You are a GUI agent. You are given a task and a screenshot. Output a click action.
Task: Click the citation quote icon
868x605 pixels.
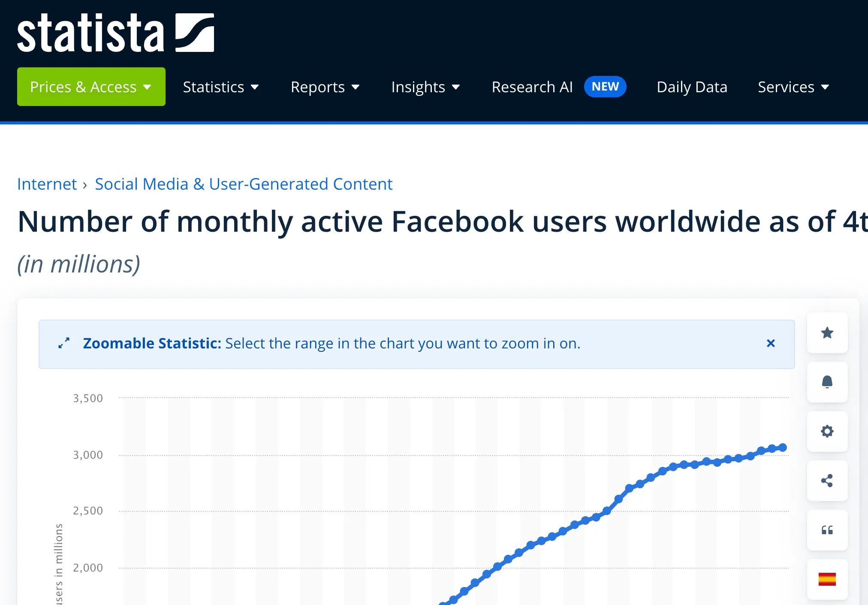coord(827,530)
